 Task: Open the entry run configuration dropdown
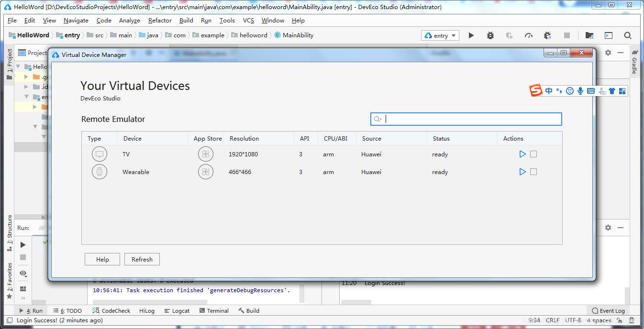click(x=440, y=35)
